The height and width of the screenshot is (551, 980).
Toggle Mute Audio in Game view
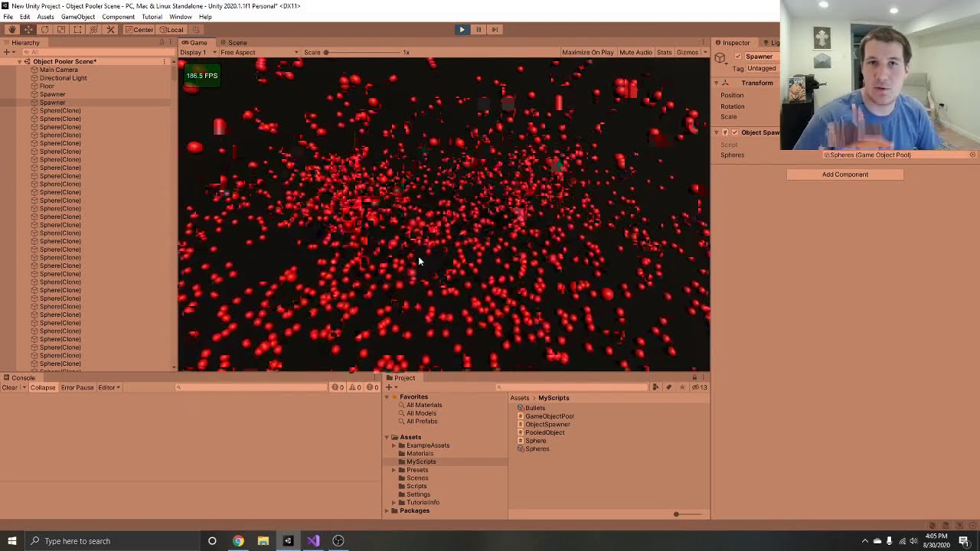[635, 53]
